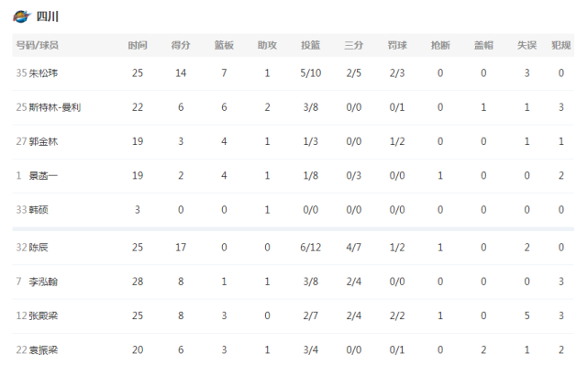Click the 罚球 column header
The width and height of the screenshot is (588, 365).
[397, 45]
